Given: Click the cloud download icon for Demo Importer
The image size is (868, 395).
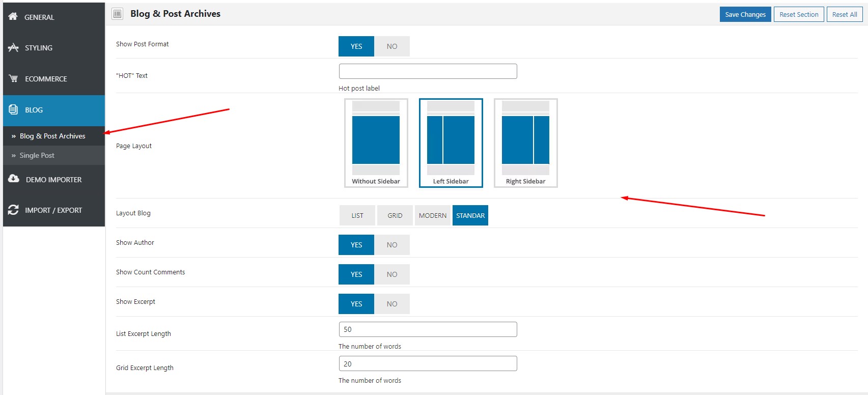Looking at the screenshot, I should point(14,179).
